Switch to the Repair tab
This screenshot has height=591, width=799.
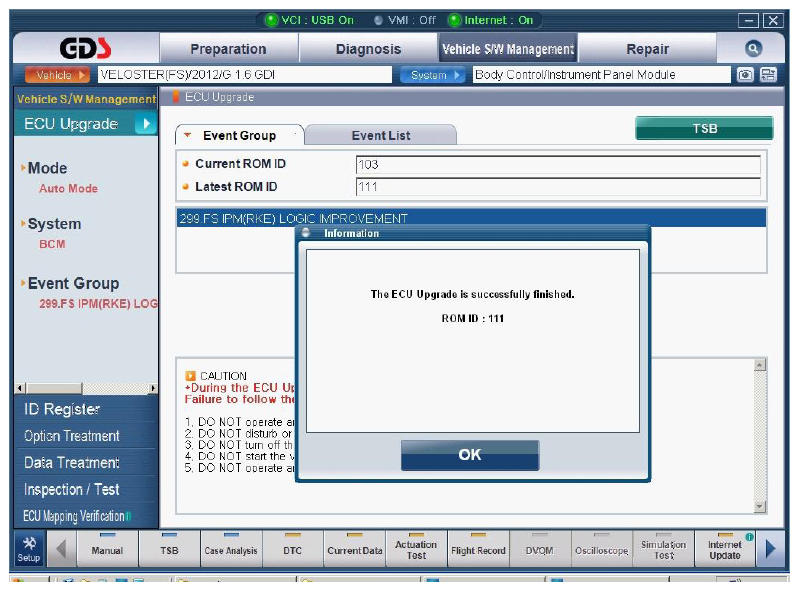(x=647, y=49)
